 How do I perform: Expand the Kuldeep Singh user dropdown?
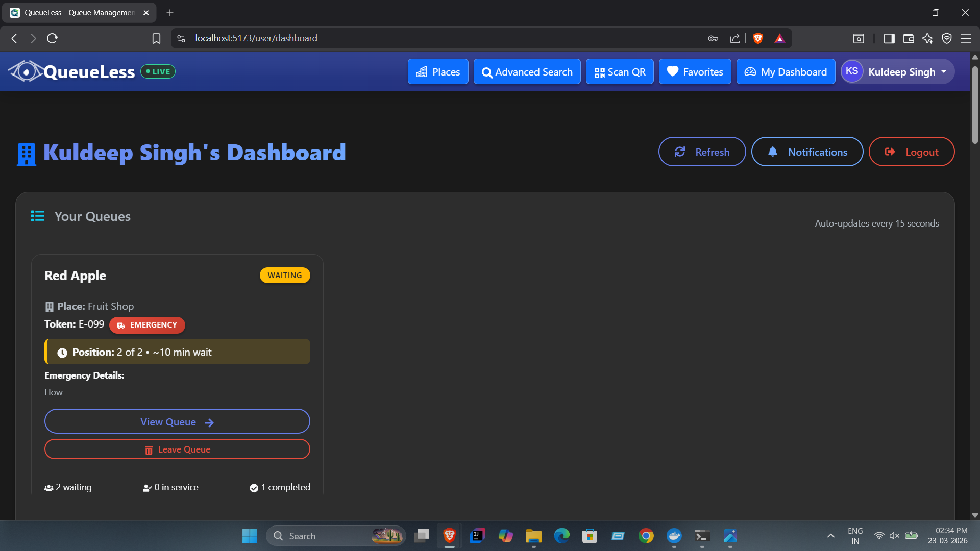click(x=897, y=72)
